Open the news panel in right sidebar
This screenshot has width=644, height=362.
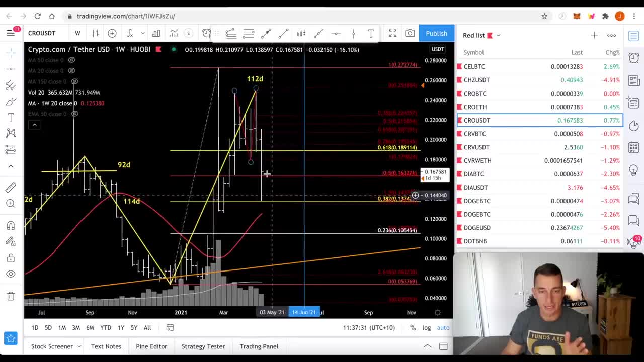[634, 80]
